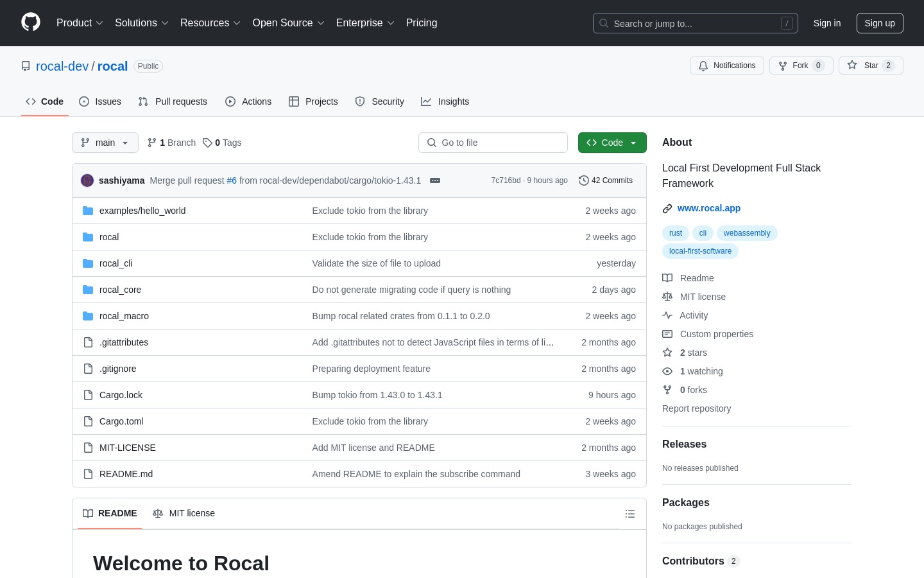Switch to the Actions tab
This screenshot has height=578, width=924.
tap(248, 101)
